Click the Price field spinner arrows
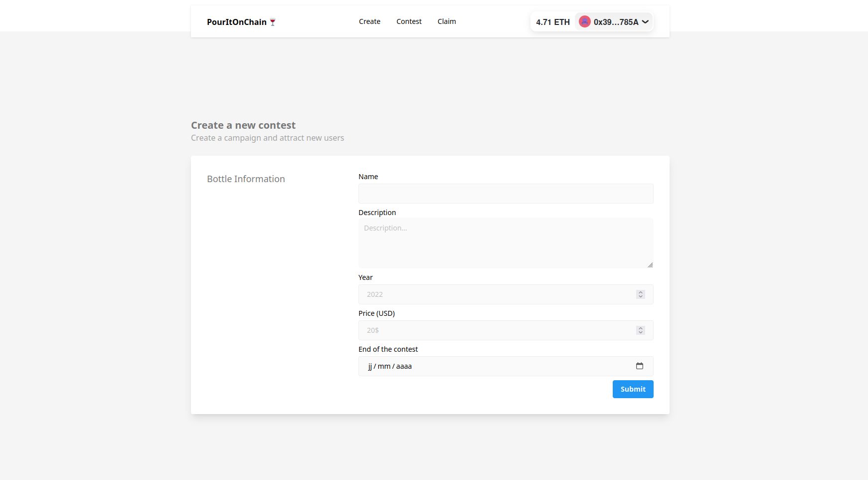The height and width of the screenshot is (480, 868). [x=641, y=330]
